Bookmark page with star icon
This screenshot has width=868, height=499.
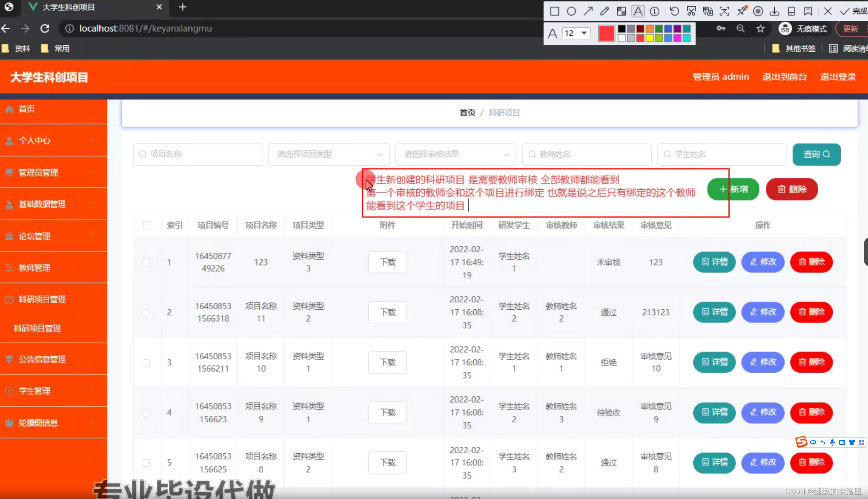click(x=760, y=29)
